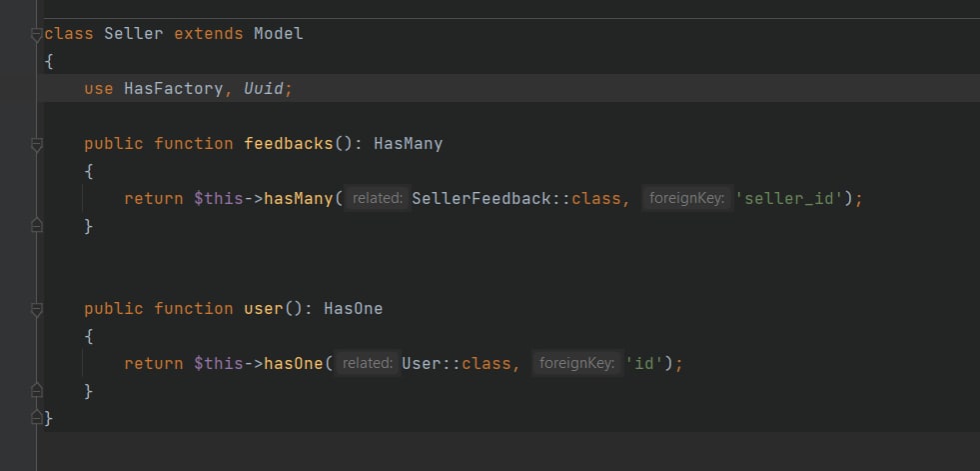980x471 pixels.
Task: Click the 'SellerFeedback' class reference
Action: (482, 198)
